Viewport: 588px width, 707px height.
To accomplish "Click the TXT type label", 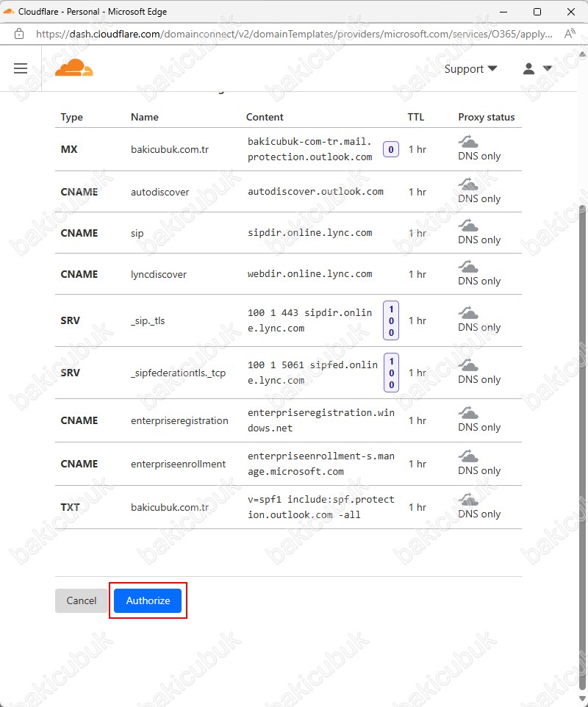I will [x=70, y=507].
